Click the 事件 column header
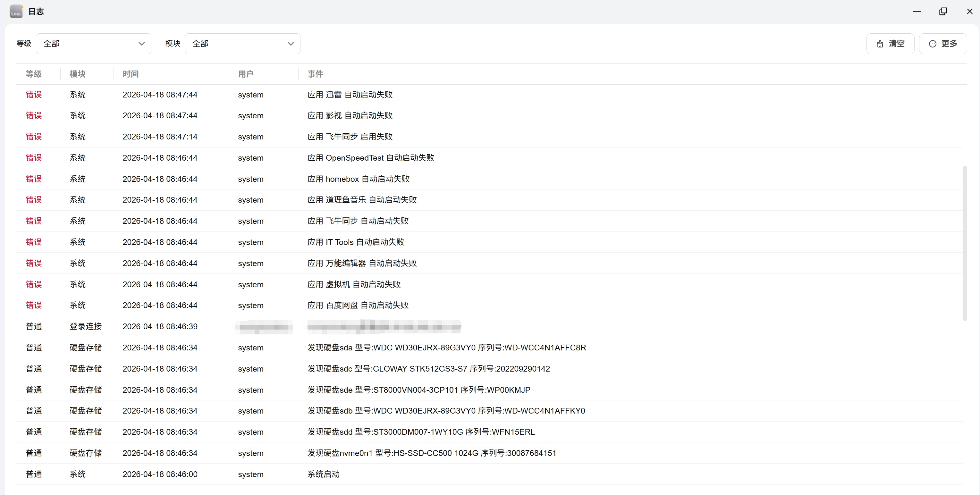Image resolution: width=980 pixels, height=495 pixels. click(x=315, y=74)
